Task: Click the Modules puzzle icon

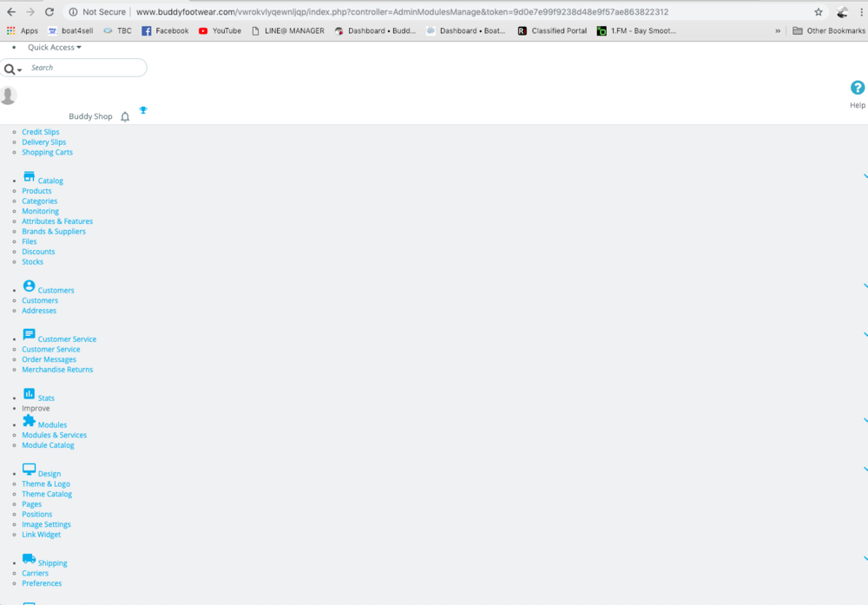Action: point(29,423)
